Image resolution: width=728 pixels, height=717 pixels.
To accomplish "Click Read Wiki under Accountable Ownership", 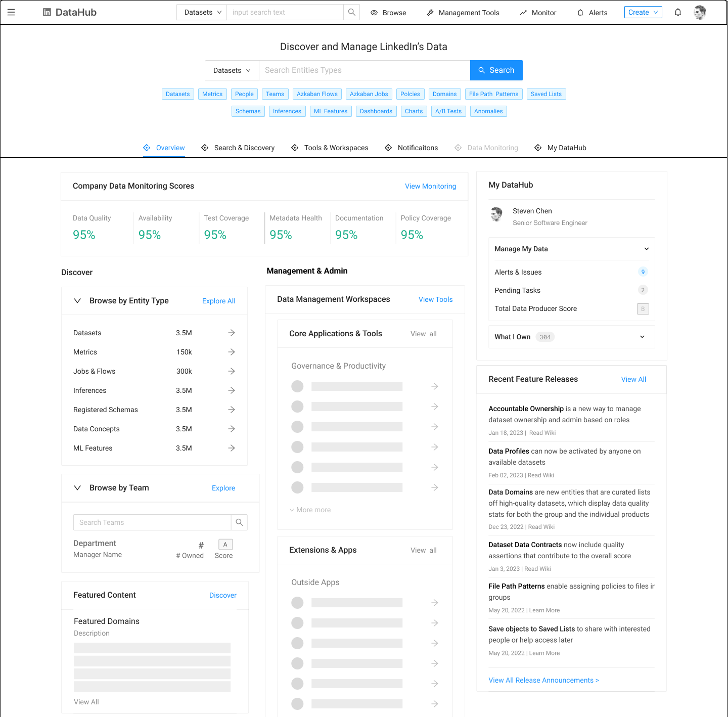I will [542, 433].
